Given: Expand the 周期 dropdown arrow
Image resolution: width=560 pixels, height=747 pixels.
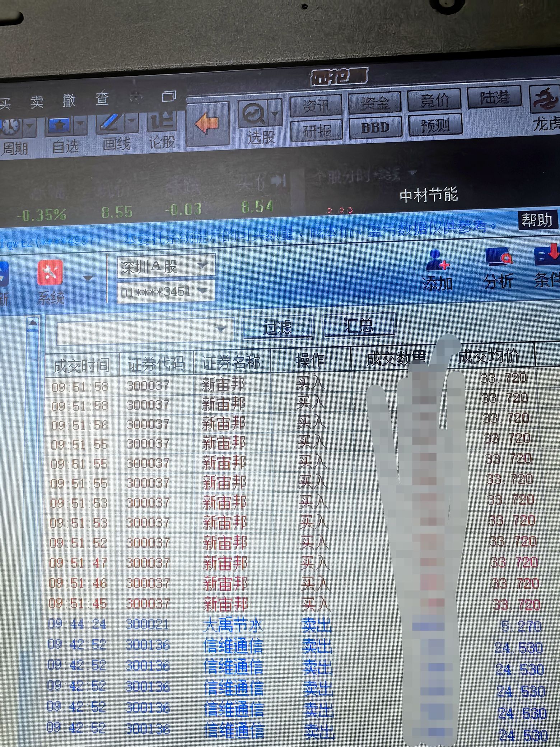Looking at the screenshot, I should [29, 126].
